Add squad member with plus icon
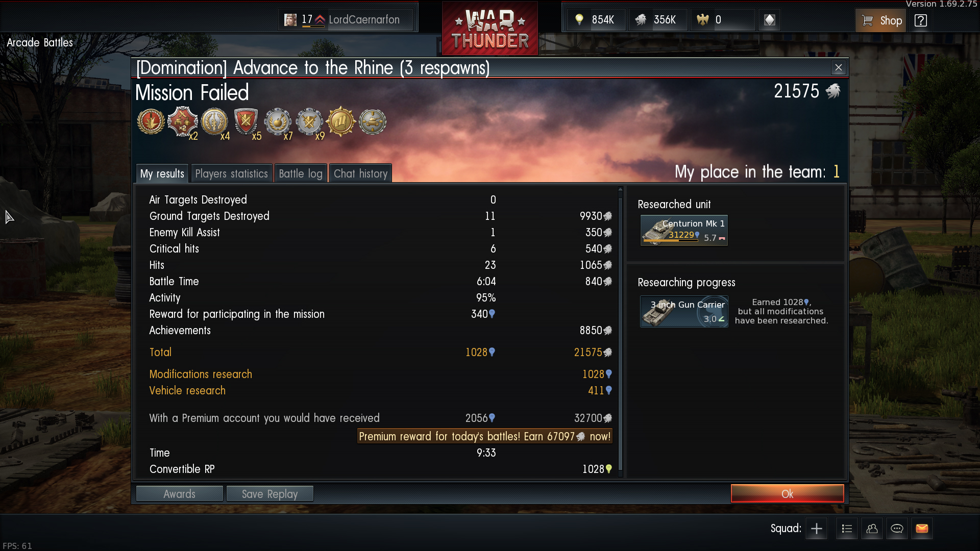 pyautogui.click(x=817, y=529)
